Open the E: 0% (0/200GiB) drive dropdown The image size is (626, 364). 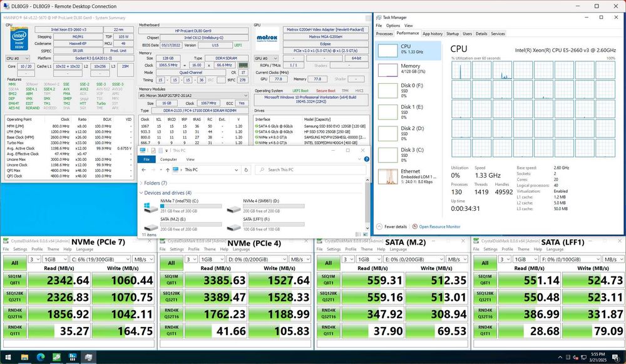414,259
